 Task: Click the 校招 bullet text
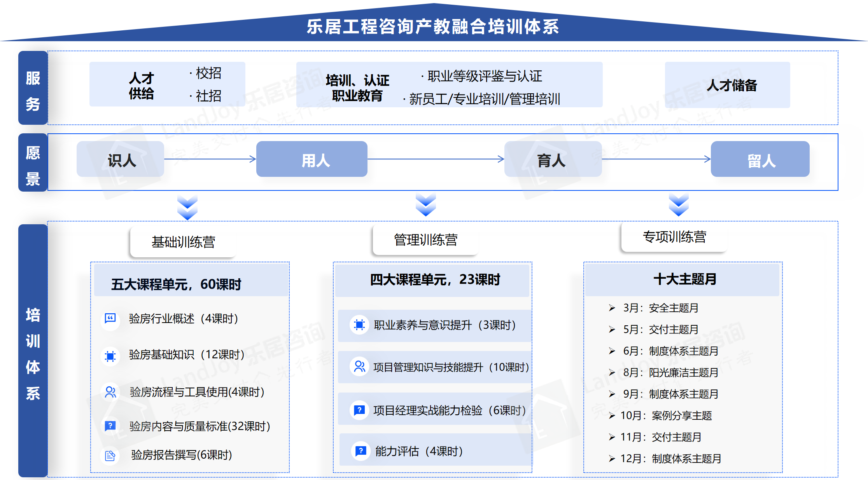[208, 73]
